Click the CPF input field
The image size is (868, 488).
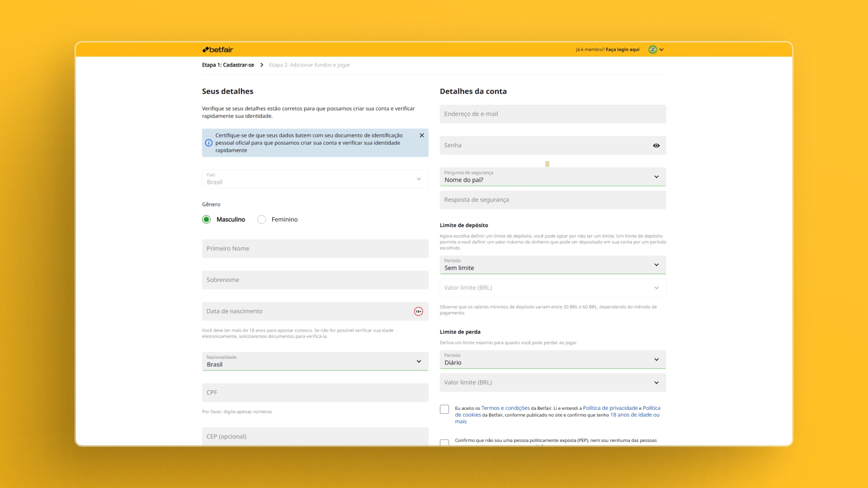315,393
